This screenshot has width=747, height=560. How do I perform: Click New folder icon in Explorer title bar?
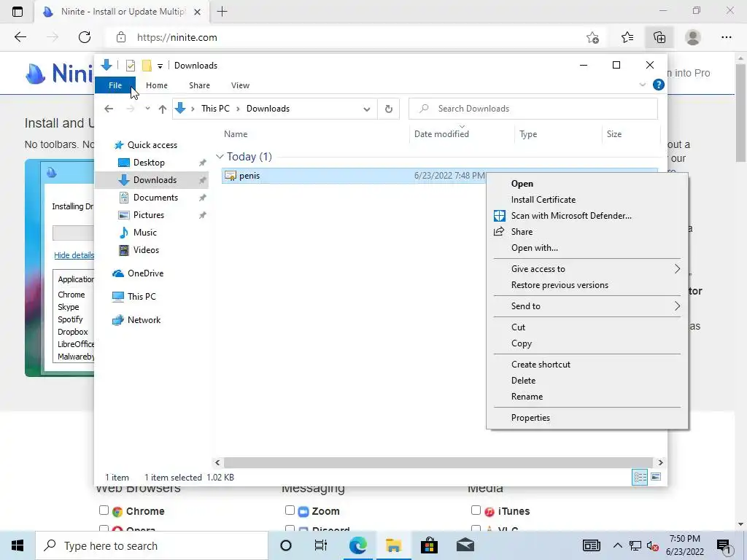[x=147, y=66]
